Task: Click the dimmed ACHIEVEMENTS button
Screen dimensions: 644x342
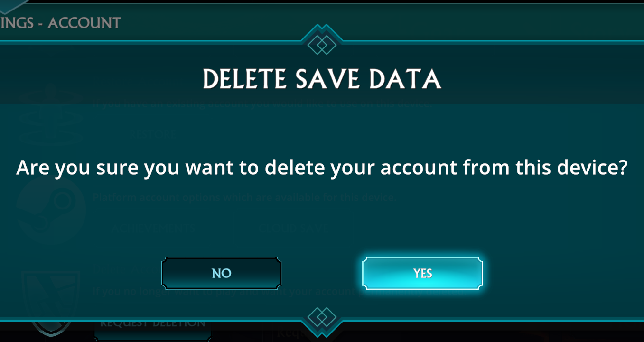Action: [153, 228]
